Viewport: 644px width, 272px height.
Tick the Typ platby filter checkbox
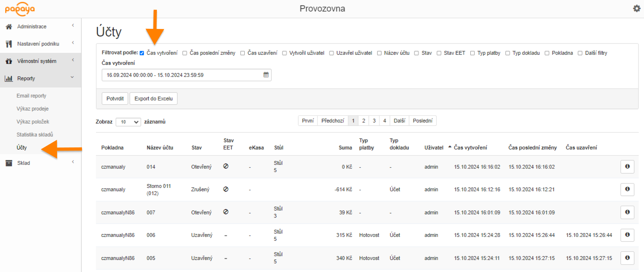point(472,53)
